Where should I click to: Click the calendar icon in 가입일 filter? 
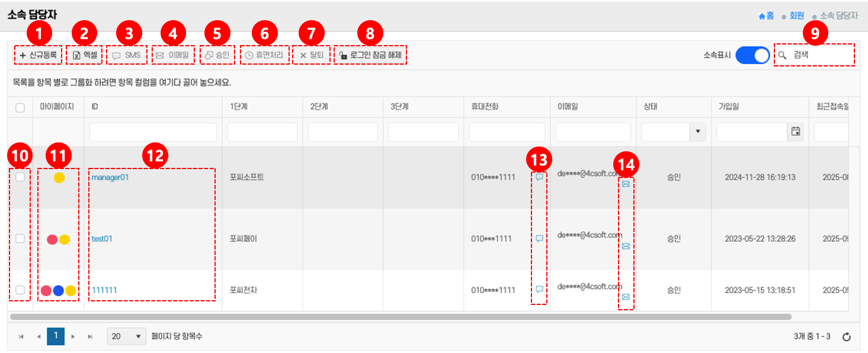[796, 132]
